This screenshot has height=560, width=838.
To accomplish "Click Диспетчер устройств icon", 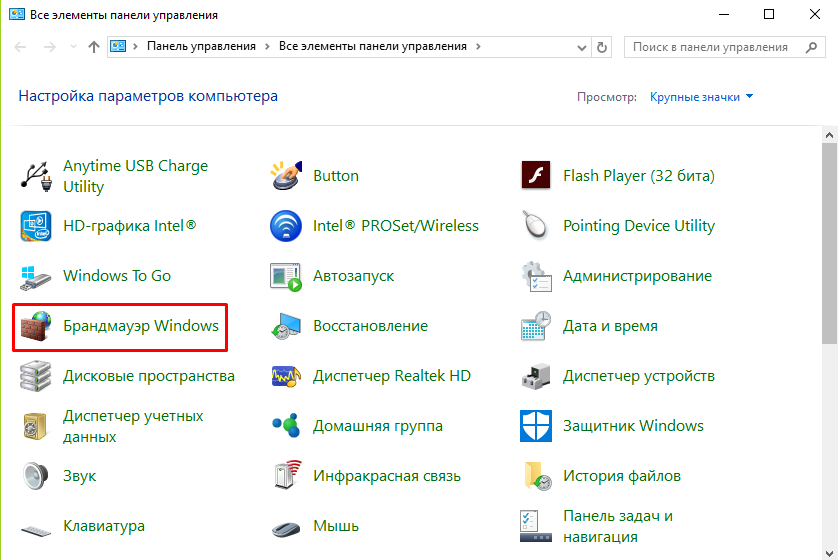I will pos(536,376).
